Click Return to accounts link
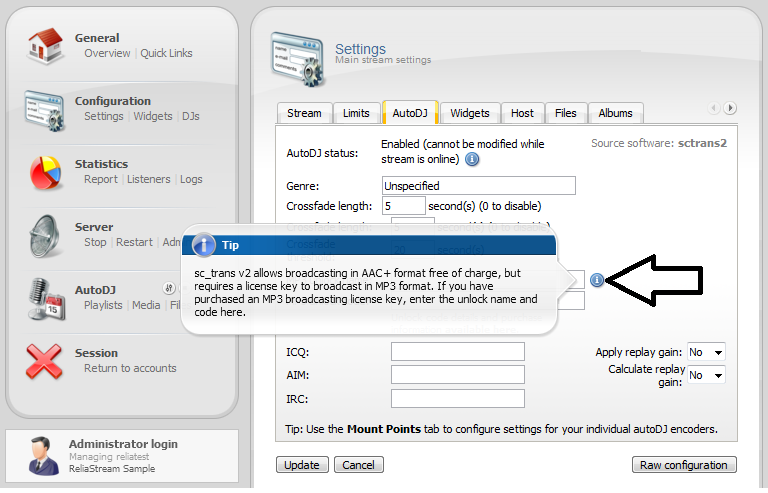 click(x=130, y=368)
